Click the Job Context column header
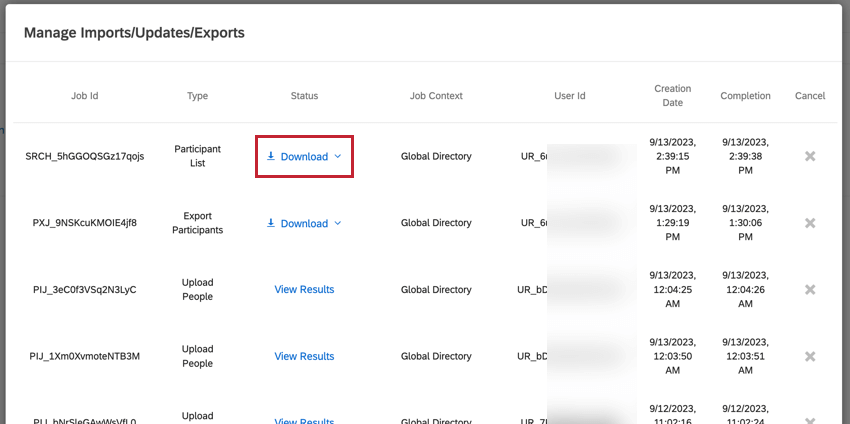 (436, 96)
